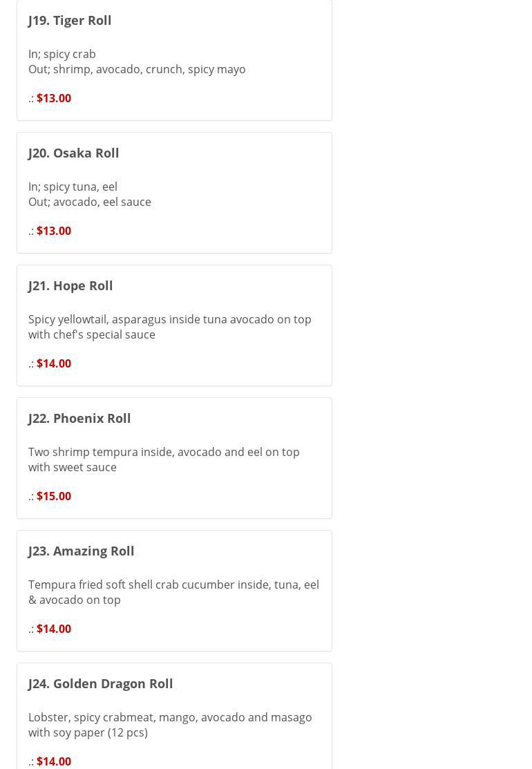Click the $13.00 price of Tiger Roll
The width and height of the screenshot is (532, 769).
(x=54, y=98)
